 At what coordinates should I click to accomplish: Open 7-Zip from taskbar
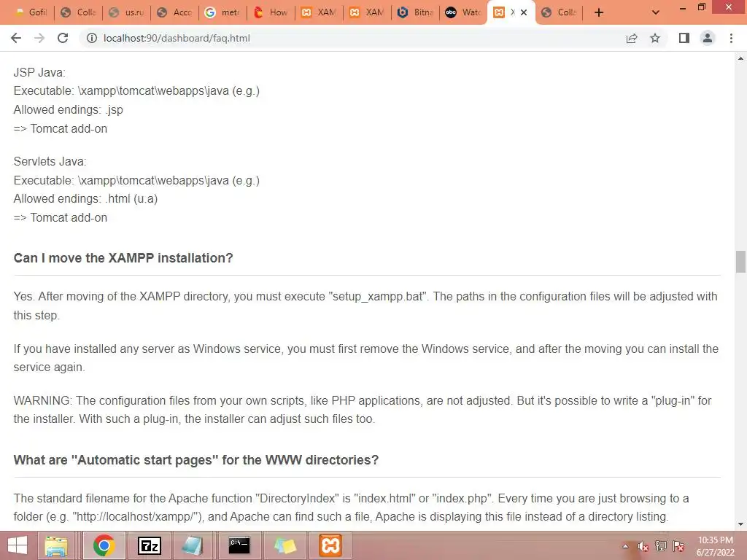149,545
